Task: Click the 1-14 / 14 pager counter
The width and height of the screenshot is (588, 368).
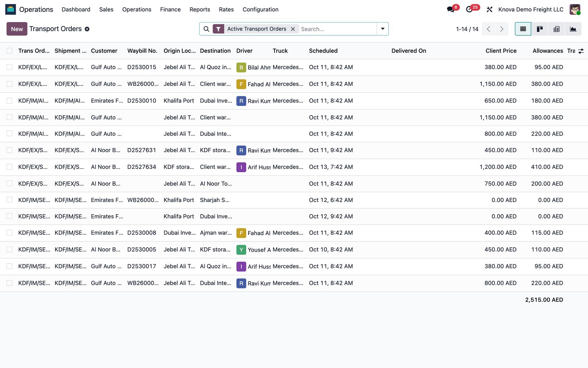Action: tap(467, 29)
